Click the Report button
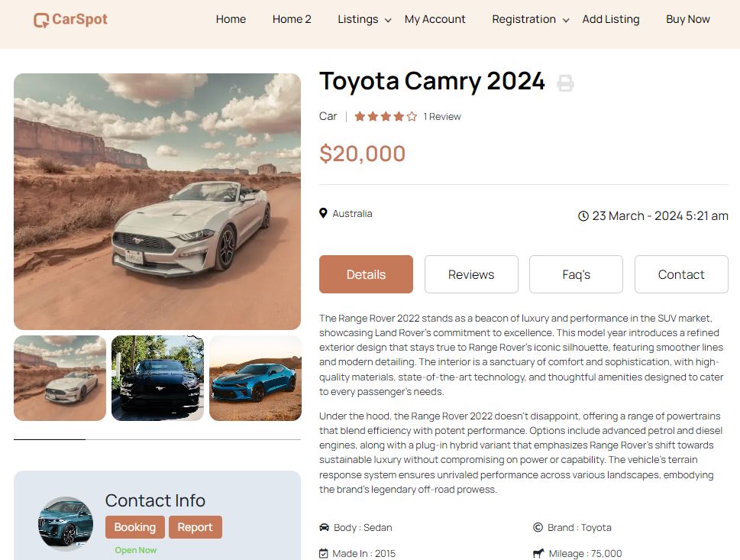This screenshot has width=740, height=560. coord(196,527)
